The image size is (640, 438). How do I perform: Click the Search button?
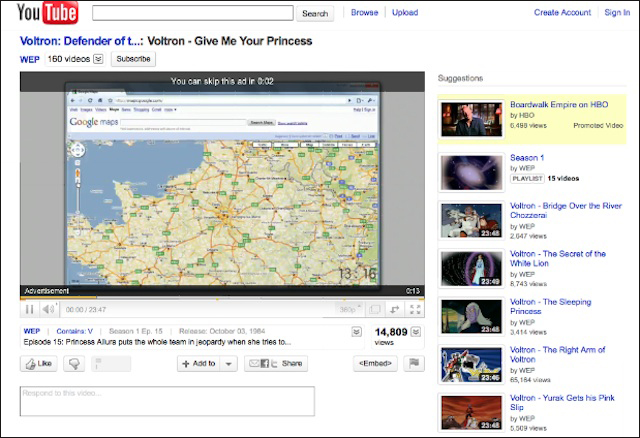315,13
